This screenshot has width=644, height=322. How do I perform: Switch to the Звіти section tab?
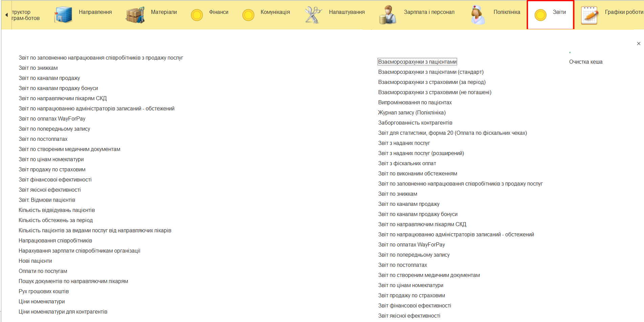(x=559, y=12)
